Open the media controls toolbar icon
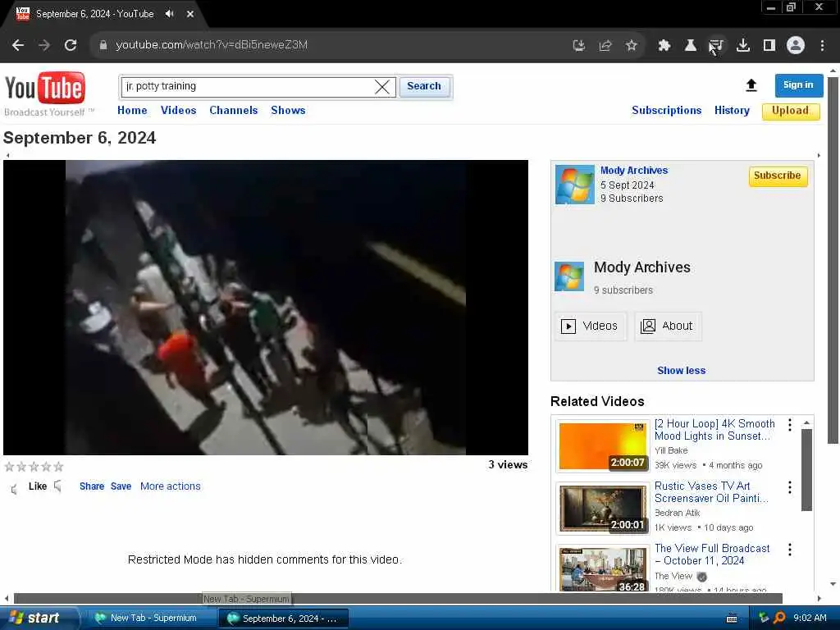This screenshot has height=630, width=840. tap(717, 46)
